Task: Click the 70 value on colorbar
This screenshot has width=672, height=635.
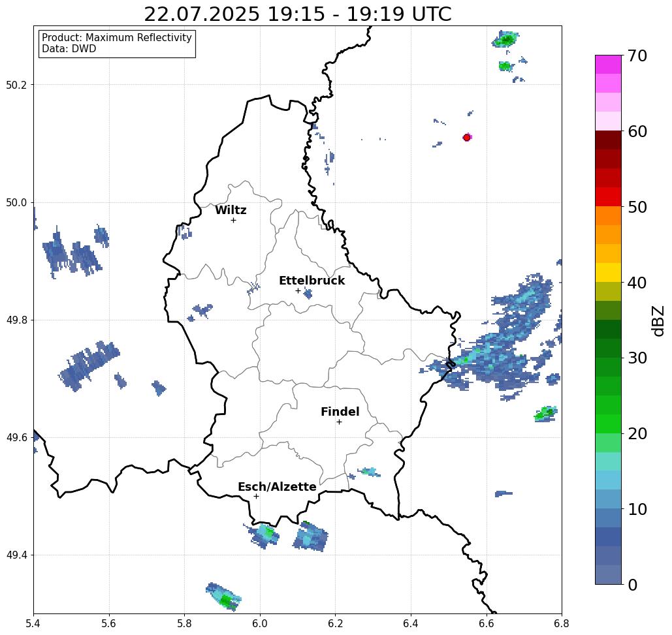Action: coord(637,55)
